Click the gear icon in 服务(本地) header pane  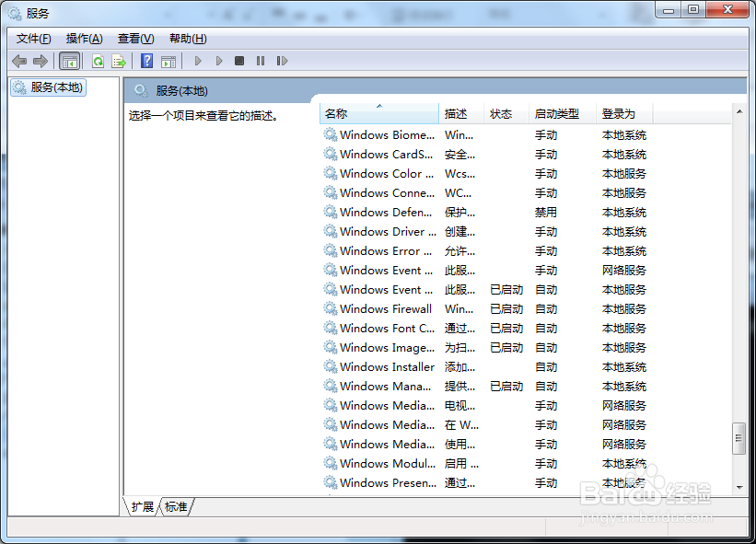point(141,90)
